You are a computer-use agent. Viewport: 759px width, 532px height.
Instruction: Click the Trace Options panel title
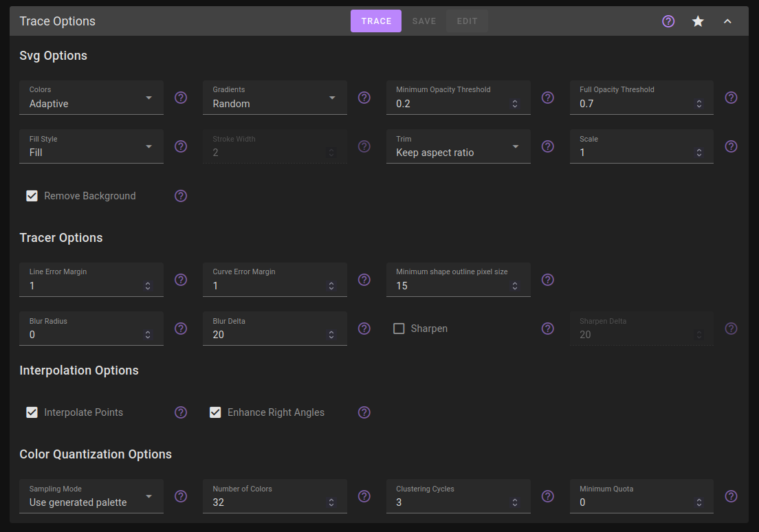[x=58, y=21]
